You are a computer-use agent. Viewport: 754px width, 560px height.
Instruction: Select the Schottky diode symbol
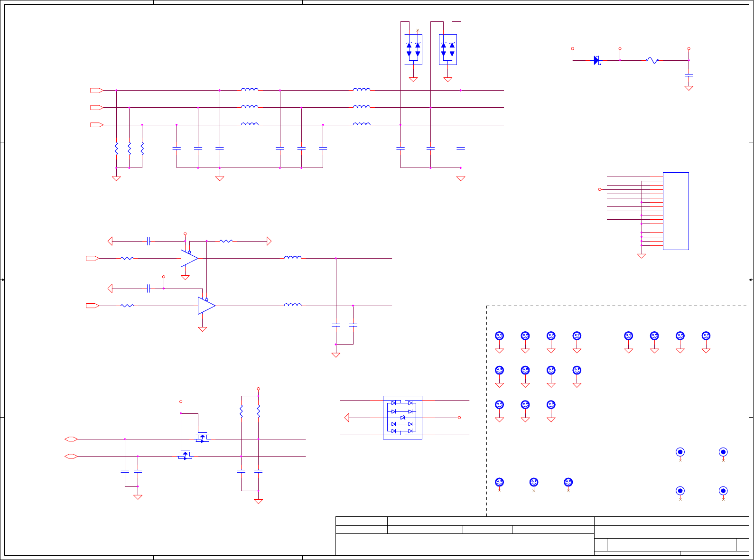tap(597, 60)
